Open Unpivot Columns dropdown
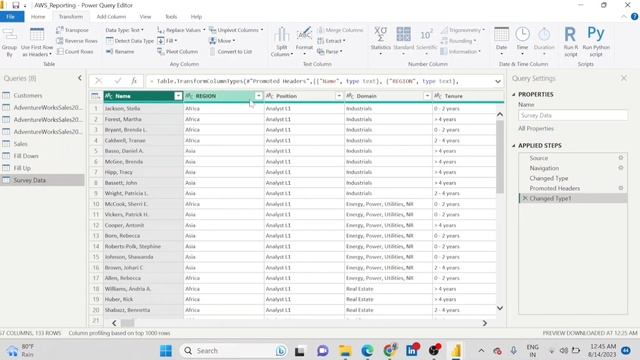 click(236, 30)
